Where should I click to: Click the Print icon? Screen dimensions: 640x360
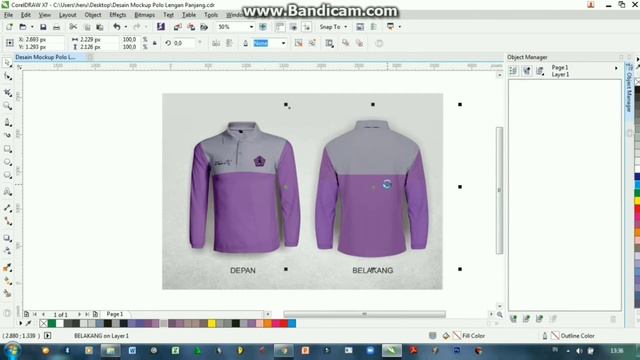click(x=56, y=27)
